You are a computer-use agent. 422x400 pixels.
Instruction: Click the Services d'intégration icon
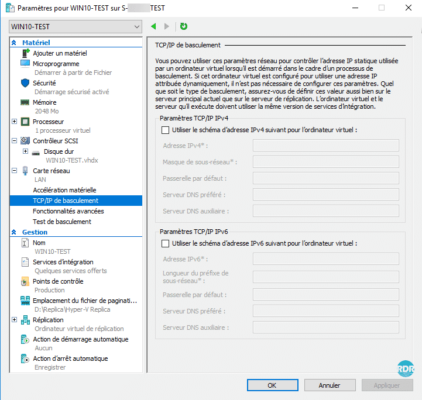coord(25,262)
